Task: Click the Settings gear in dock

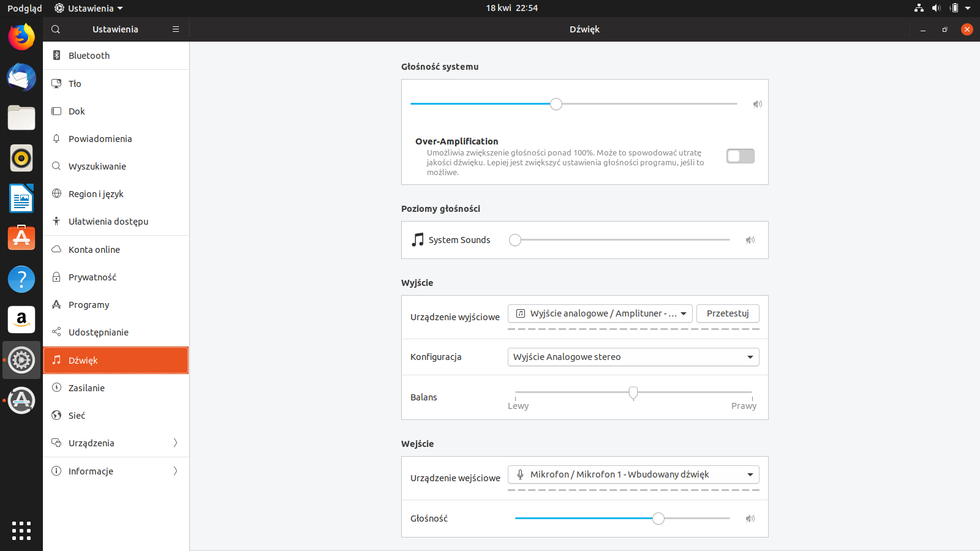Action: coord(21,360)
